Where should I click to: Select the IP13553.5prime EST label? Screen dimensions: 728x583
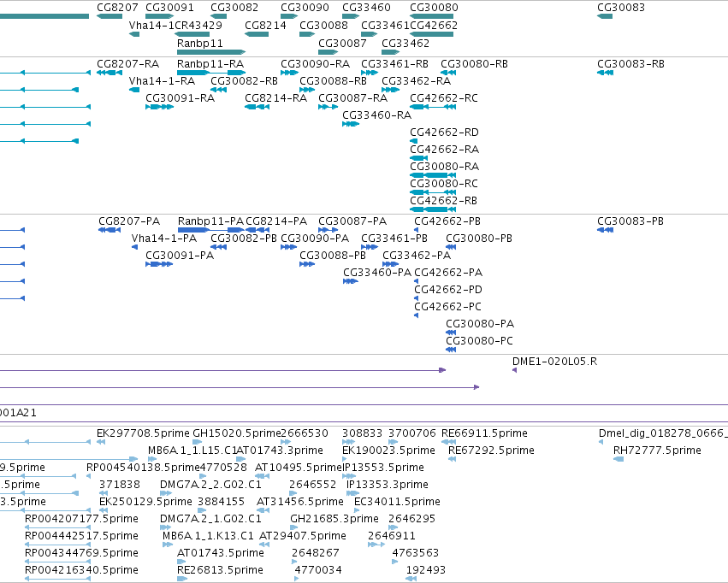(383, 467)
